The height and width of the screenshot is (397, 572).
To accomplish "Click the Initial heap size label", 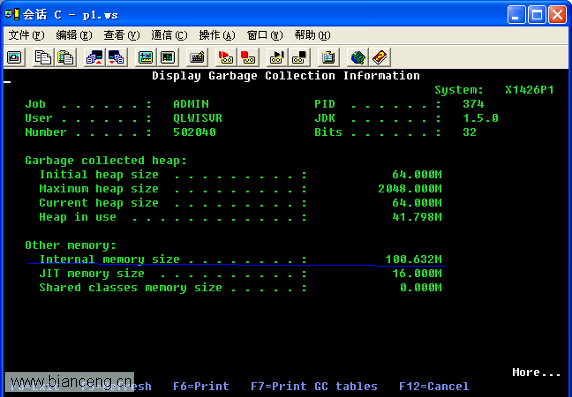I will (99, 174).
